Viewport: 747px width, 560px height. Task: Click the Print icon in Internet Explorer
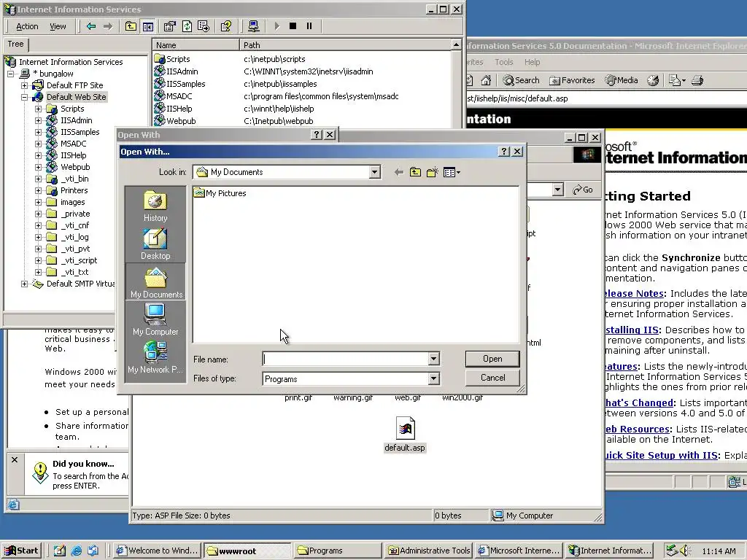click(x=697, y=80)
